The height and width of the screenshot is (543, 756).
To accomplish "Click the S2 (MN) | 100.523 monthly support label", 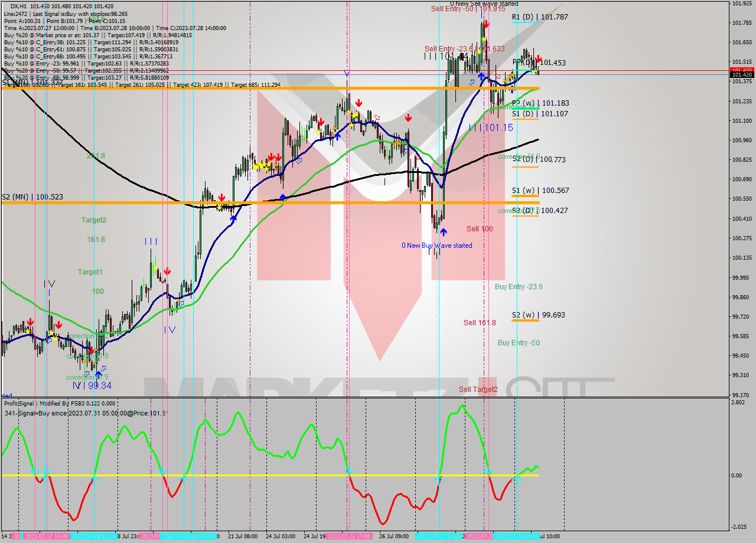I will 32,197.
